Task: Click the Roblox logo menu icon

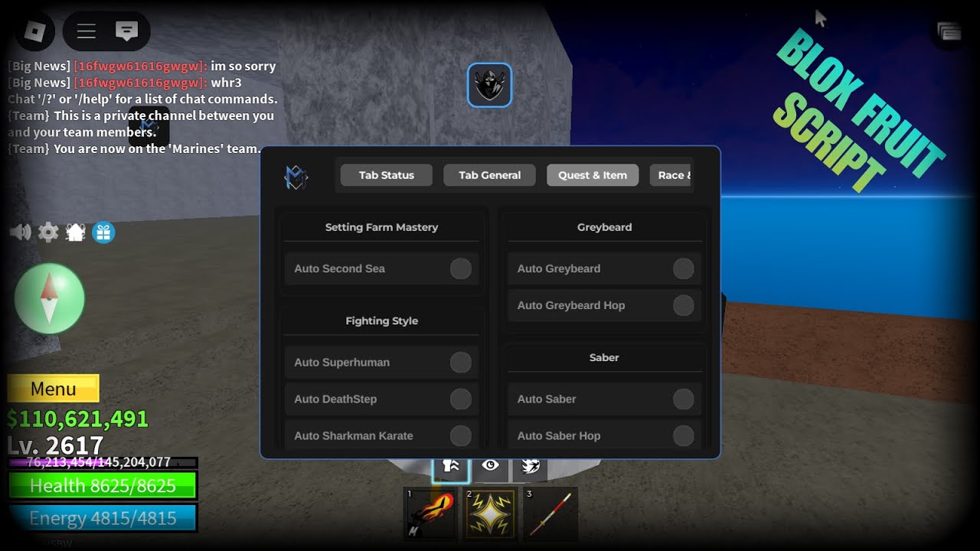Action: tap(35, 31)
